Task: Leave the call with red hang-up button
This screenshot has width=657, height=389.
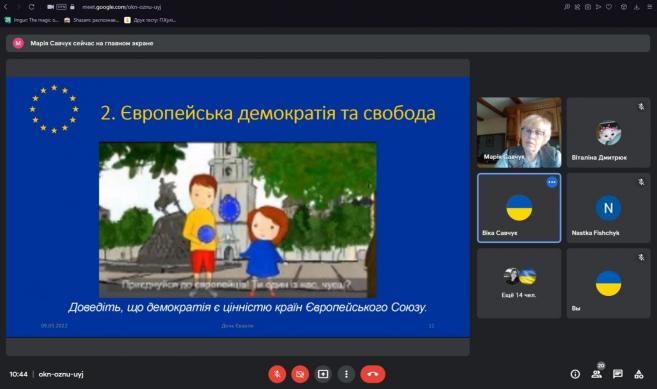Action: [372, 374]
